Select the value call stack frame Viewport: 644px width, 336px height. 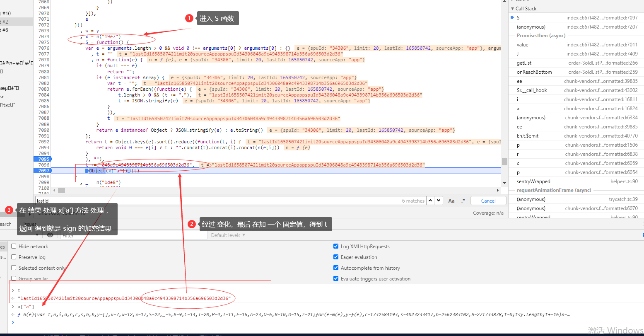(576, 45)
